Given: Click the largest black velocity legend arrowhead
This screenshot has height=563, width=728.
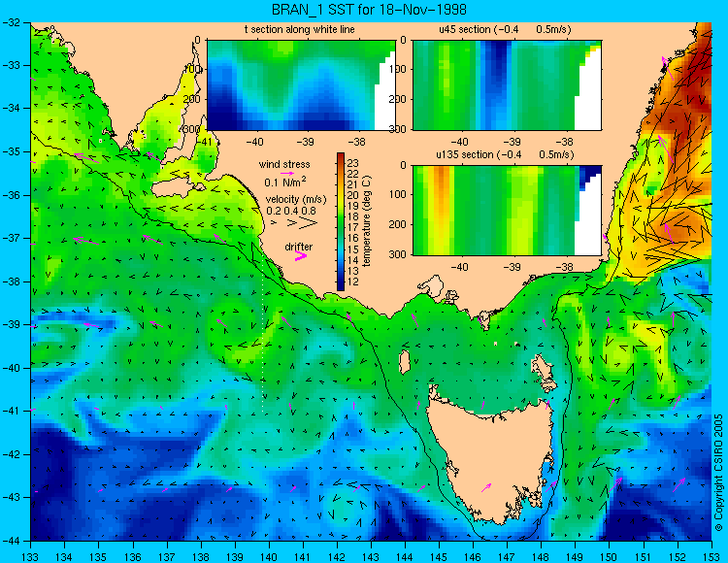Looking at the screenshot, I should tap(308, 223).
